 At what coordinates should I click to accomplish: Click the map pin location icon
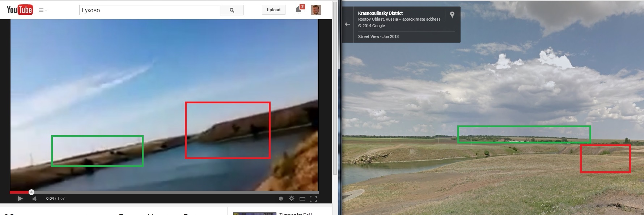coord(452,15)
